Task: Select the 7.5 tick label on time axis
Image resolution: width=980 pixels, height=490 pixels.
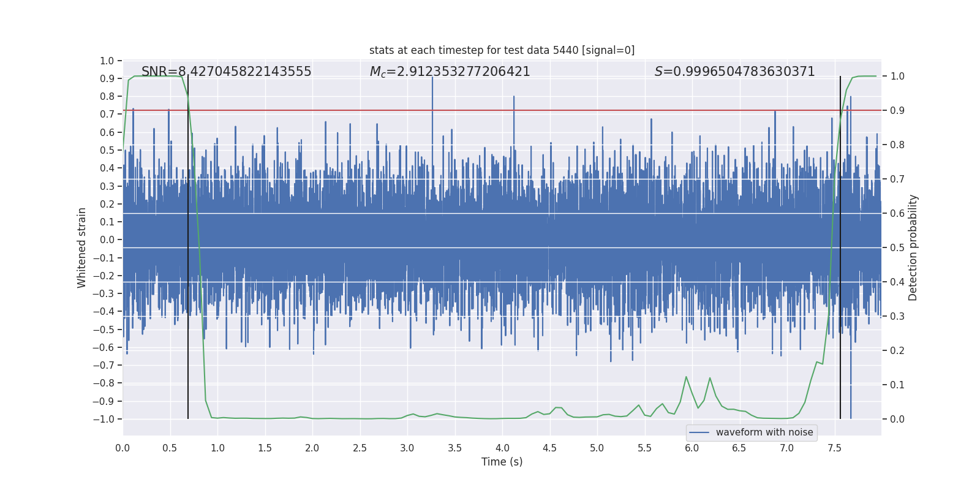Action: pyautogui.click(x=834, y=448)
